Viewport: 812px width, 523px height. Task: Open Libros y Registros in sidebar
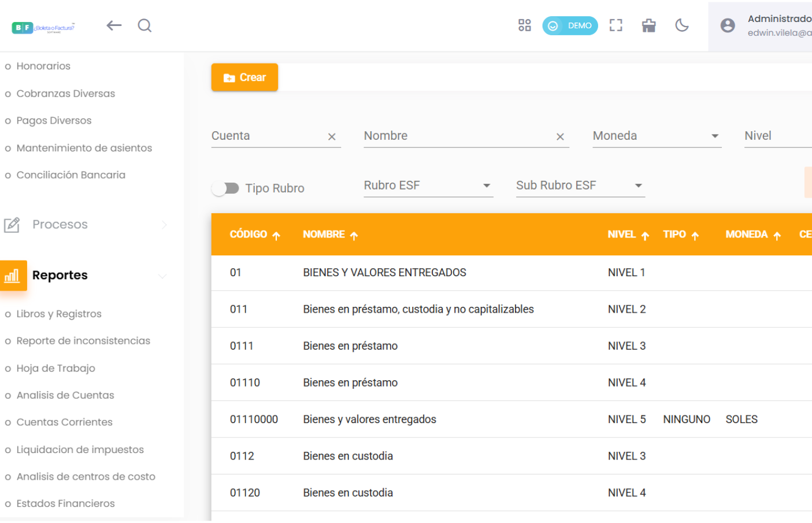59,314
